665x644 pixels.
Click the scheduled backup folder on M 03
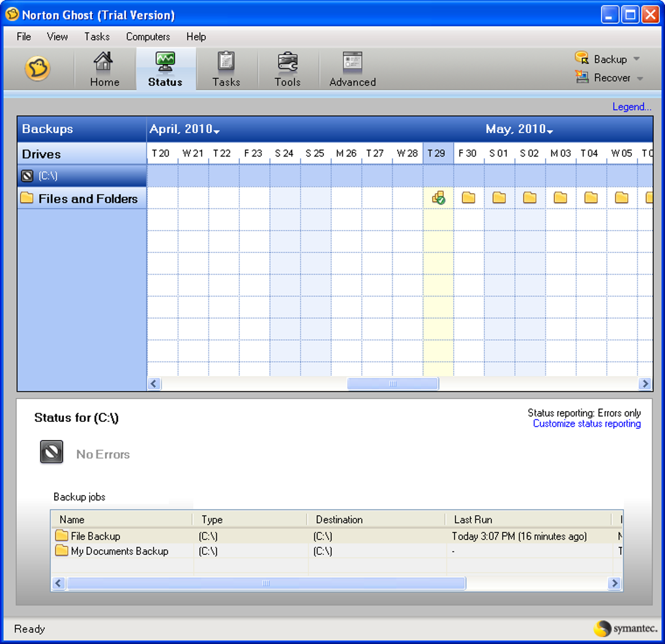click(560, 198)
